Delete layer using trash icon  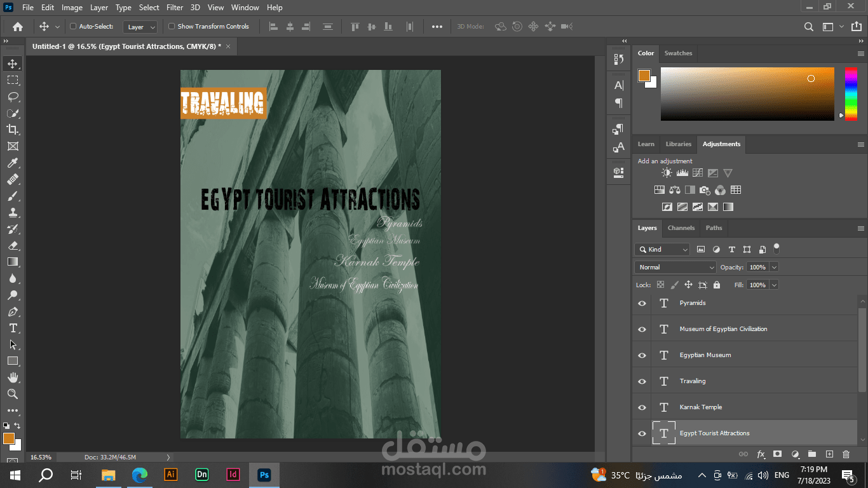[x=846, y=454]
